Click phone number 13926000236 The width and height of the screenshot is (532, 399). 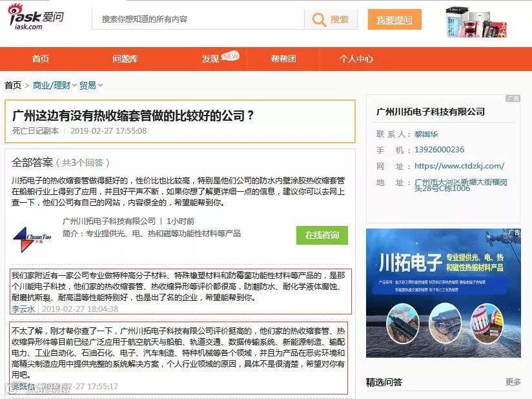(x=440, y=150)
